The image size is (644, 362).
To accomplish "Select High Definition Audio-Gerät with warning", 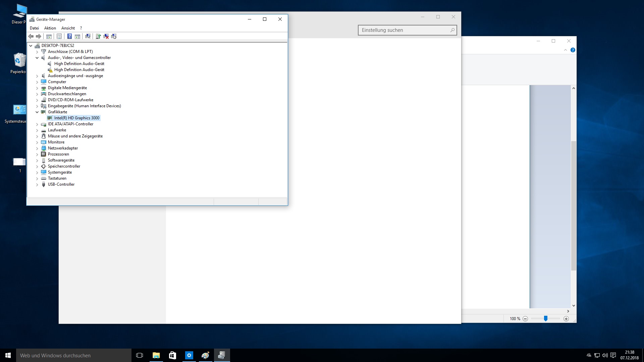I will click(x=79, y=70).
